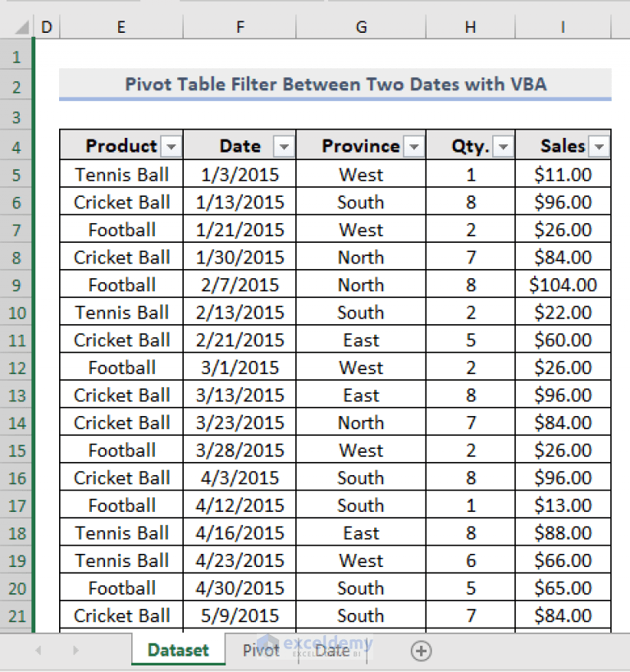630x672 pixels.
Task: Select the Dataset sheet tab
Action: coord(177,650)
